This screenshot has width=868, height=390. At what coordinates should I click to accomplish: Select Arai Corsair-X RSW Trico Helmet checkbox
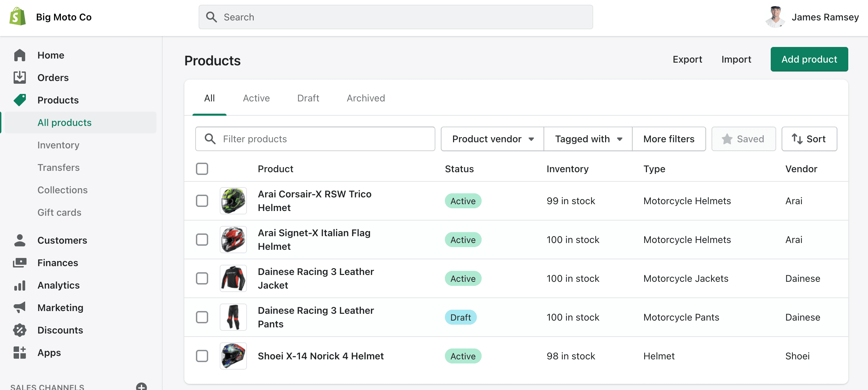click(x=202, y=200)
